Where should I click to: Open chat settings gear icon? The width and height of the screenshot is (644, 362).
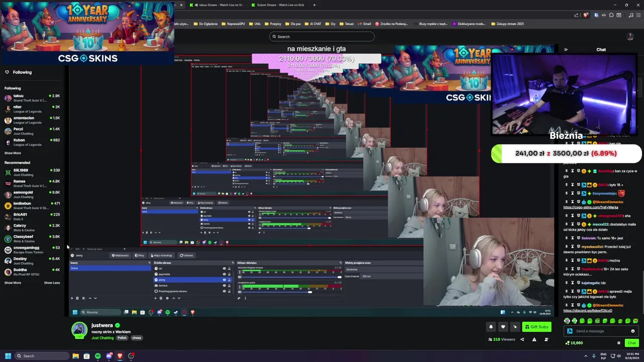pyautogui.click(x=619, y=343)
